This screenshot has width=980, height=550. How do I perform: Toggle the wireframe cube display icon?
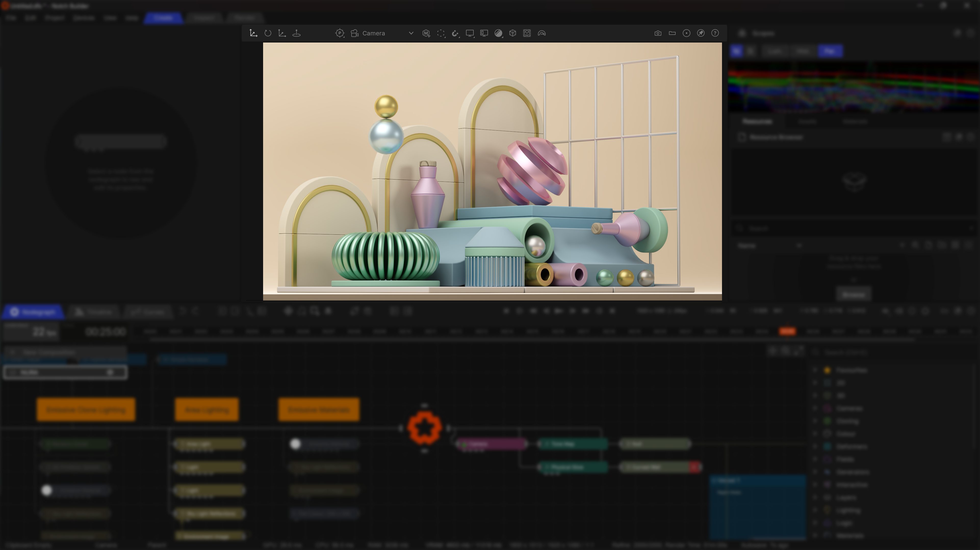coord(512,33)
